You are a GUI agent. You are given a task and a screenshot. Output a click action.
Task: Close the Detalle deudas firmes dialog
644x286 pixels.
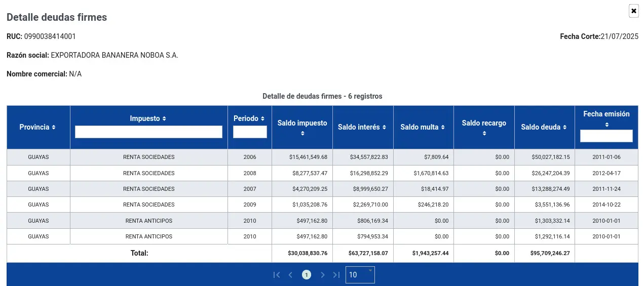[634, 11]
